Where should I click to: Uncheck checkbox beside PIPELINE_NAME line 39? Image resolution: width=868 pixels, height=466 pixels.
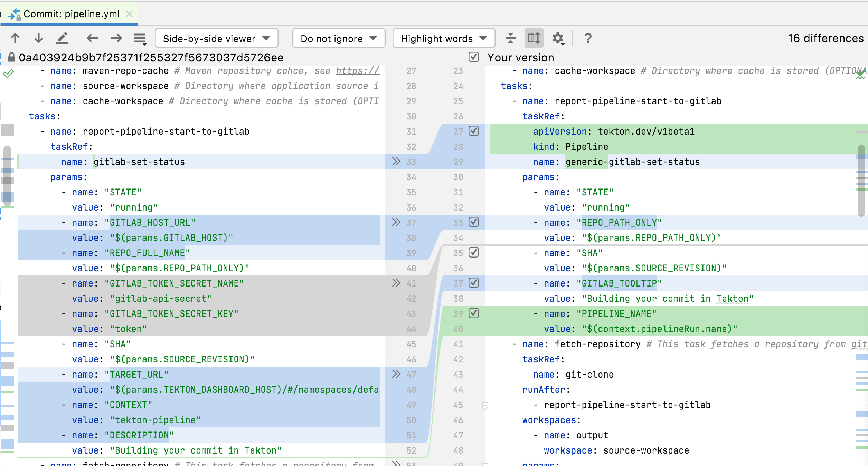pyautogui.click(x=474, y=313)
